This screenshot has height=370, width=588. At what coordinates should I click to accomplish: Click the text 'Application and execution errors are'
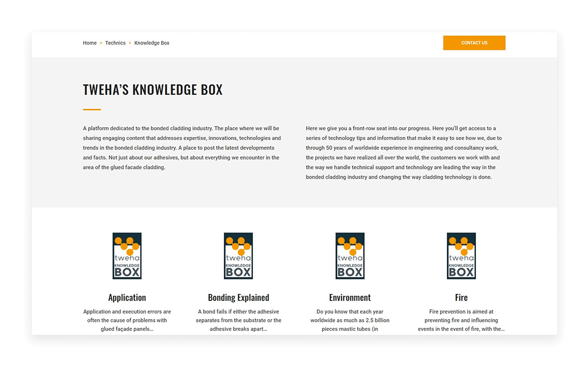pos(127,312)
